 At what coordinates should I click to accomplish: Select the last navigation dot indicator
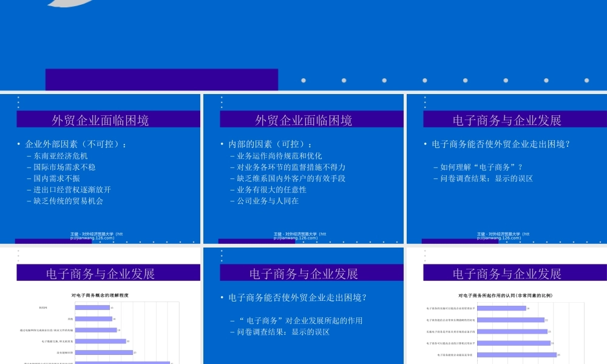586,79
